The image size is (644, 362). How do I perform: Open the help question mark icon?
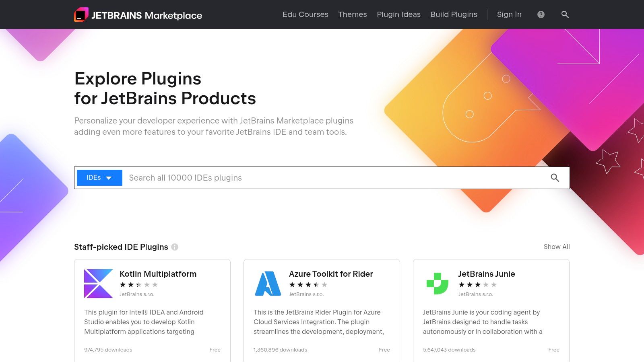(541, 14)
